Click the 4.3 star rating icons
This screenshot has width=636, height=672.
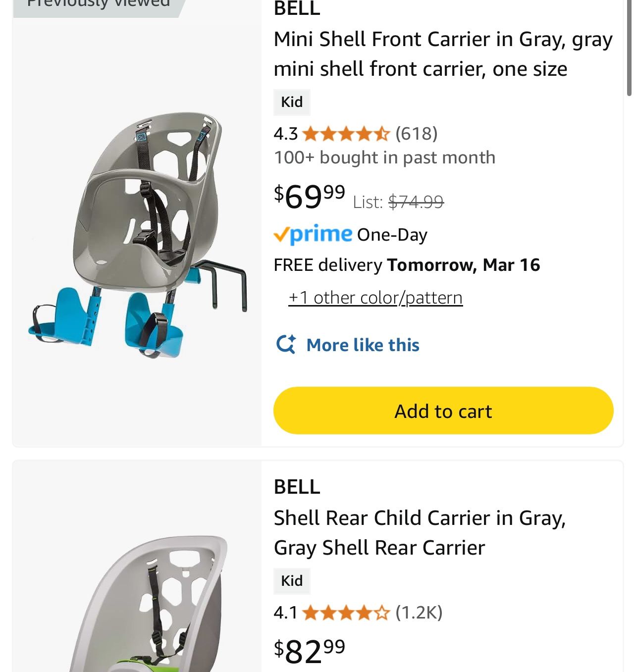(x=346, y=134)
